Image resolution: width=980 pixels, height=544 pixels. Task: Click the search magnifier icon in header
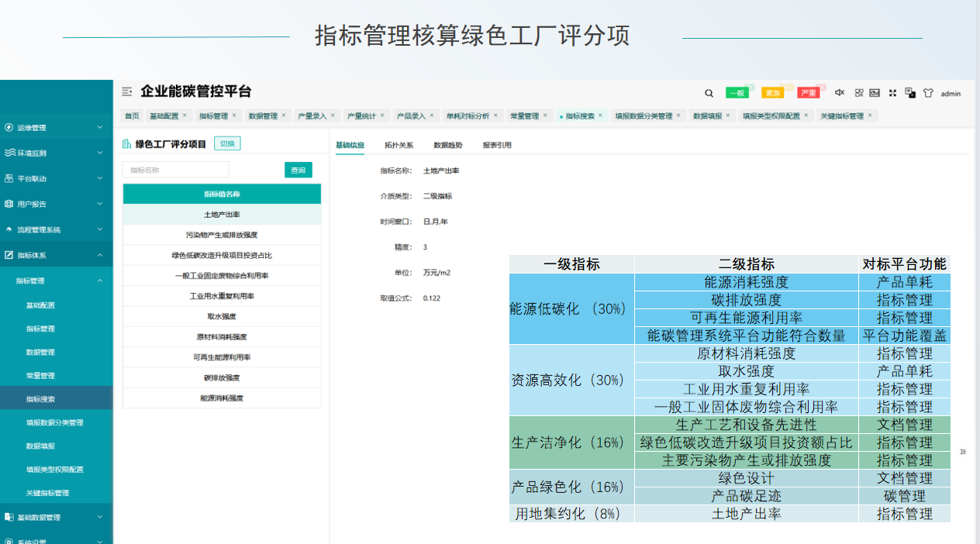(709, 93)
